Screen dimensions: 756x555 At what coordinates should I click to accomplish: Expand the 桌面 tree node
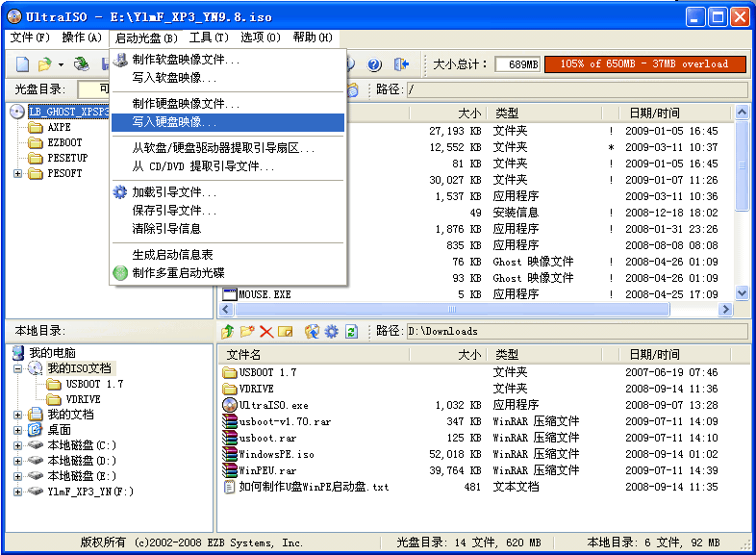click(x=18, y=430)
